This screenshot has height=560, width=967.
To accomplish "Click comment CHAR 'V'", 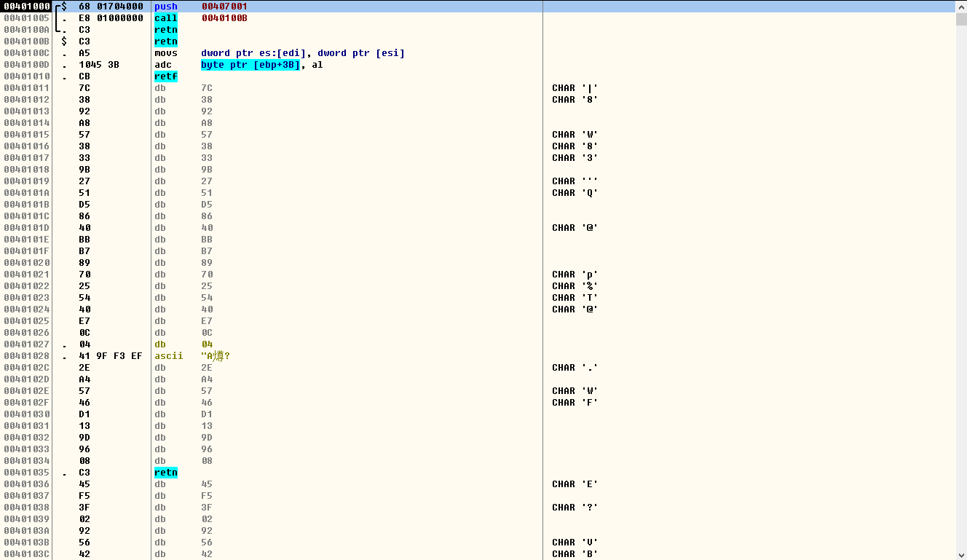I will point(575,543).
